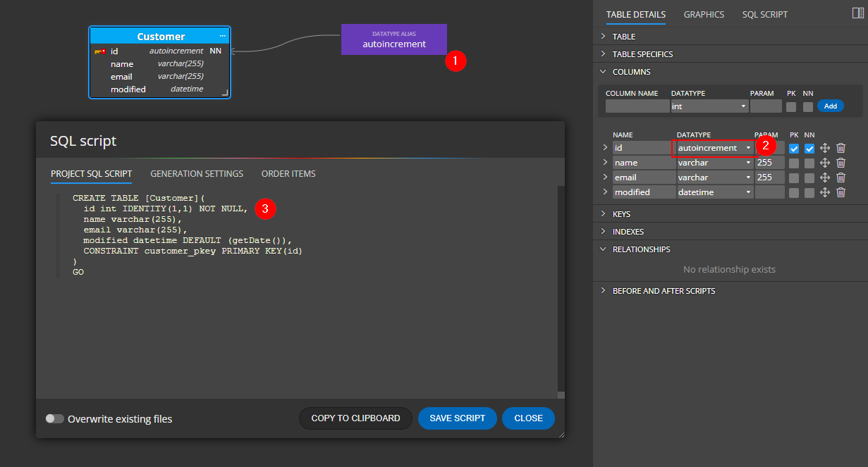Check the NN checkbox for name column
868x467 pixels.
coord(809,163)
